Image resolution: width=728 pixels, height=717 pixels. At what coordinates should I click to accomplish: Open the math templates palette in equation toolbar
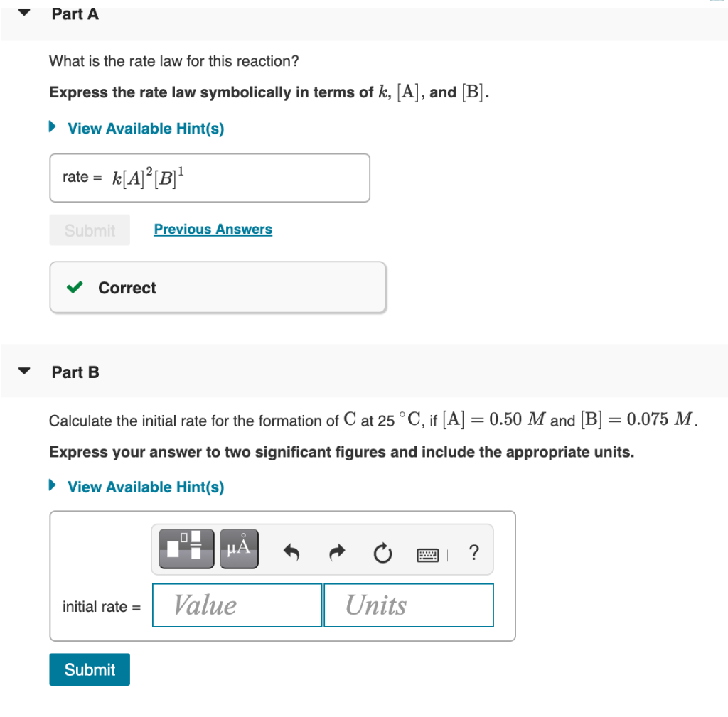point(186,548)
